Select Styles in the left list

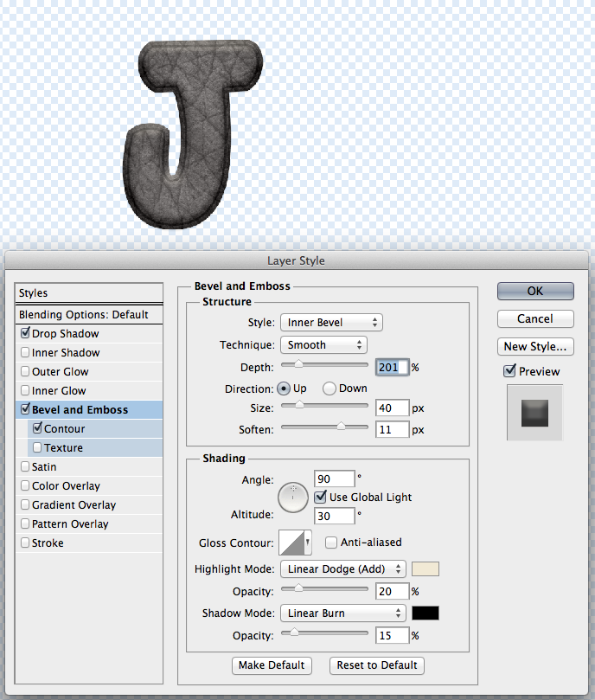pyautogui.click(x=89, y=292)
